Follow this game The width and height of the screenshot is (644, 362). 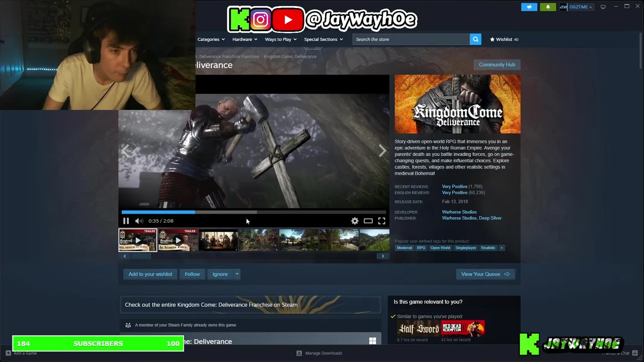pos(192,274)
